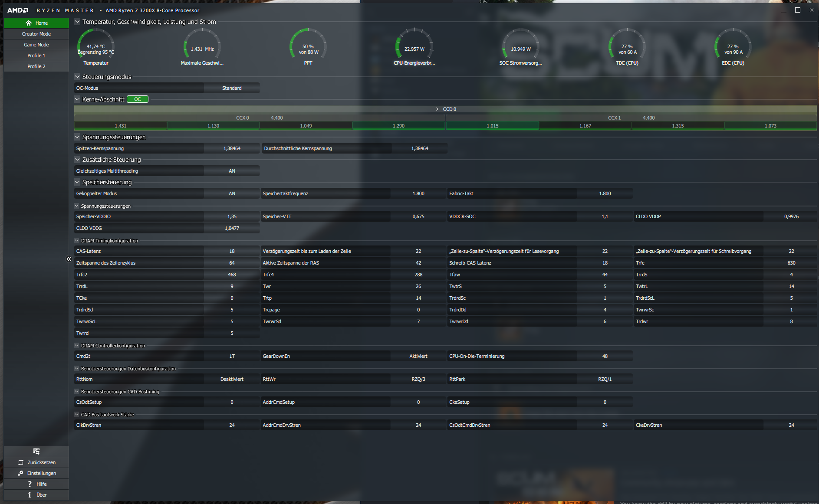The height and width of the screenshot is (504, 819).
Task: Collapse the Benutzersteuerungen CAD-Bustiming subsection
Action: (77, 392)
